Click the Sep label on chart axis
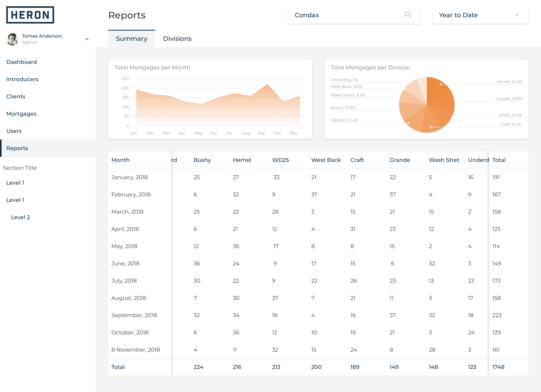 coord(261,133)
